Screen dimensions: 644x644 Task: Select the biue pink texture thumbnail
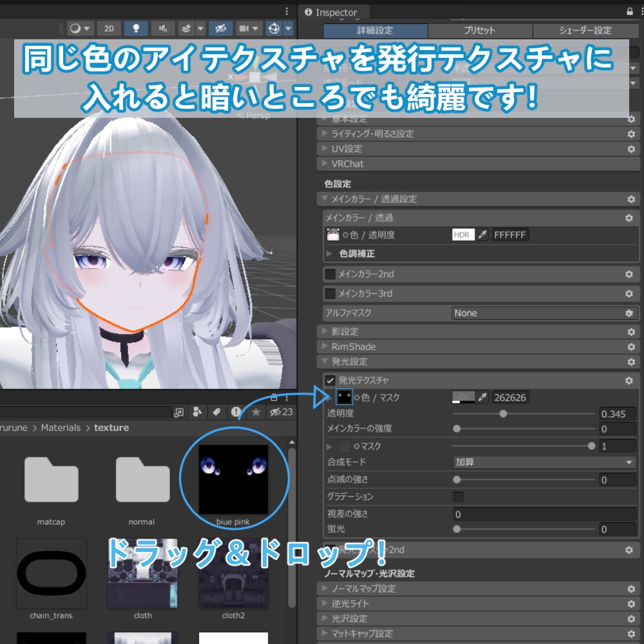tap(233, 480)
